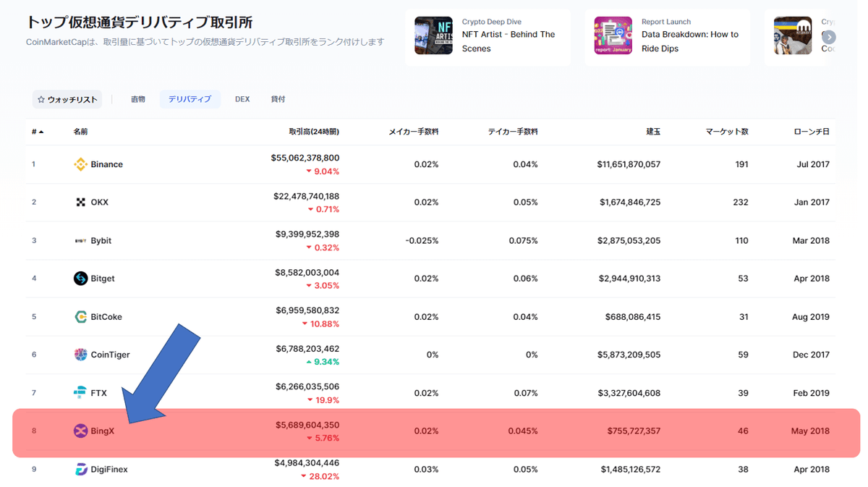Select the DigiFinex exchange icon
The height and width of the screenshot is (487, 868).
81,469
